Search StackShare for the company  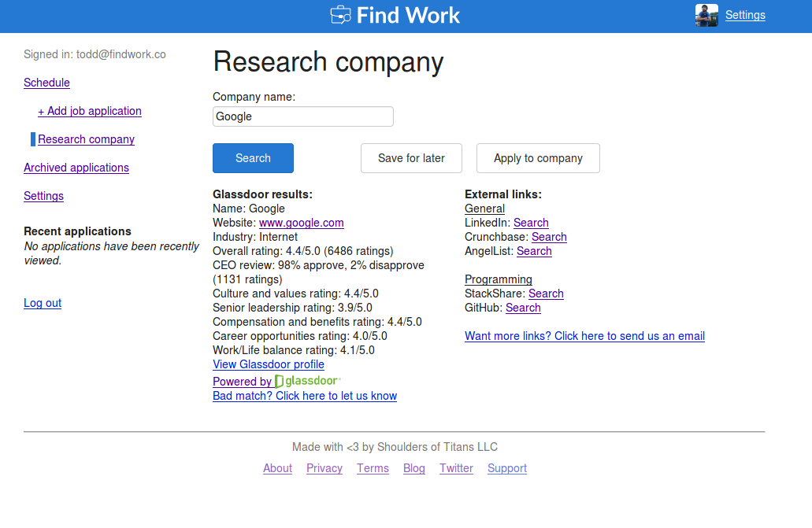pos(546,294)
